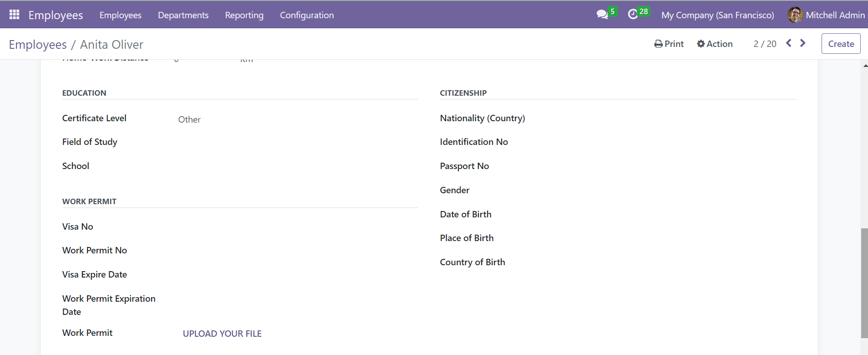Click the vertical scrollbar thumb
Viewport: 868px width, 355px height.
click(864, 283)
